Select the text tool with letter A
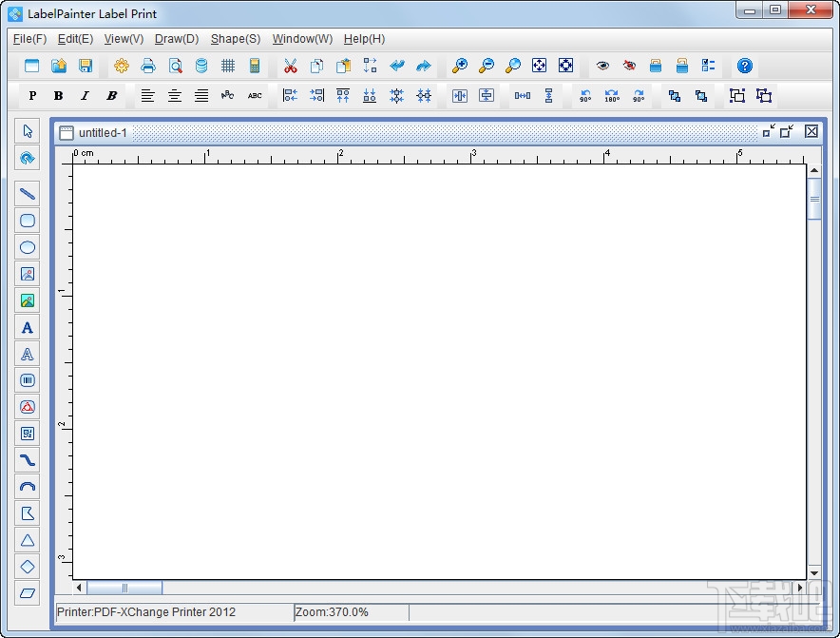The image size is (840, 638). pyautogui.click(x=28, y=327)
